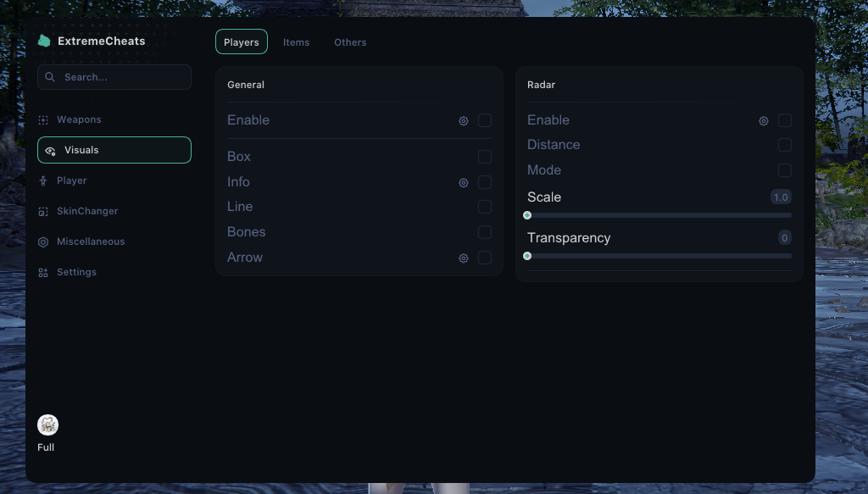Click the Transparency value 0 box

pos(784,238)
